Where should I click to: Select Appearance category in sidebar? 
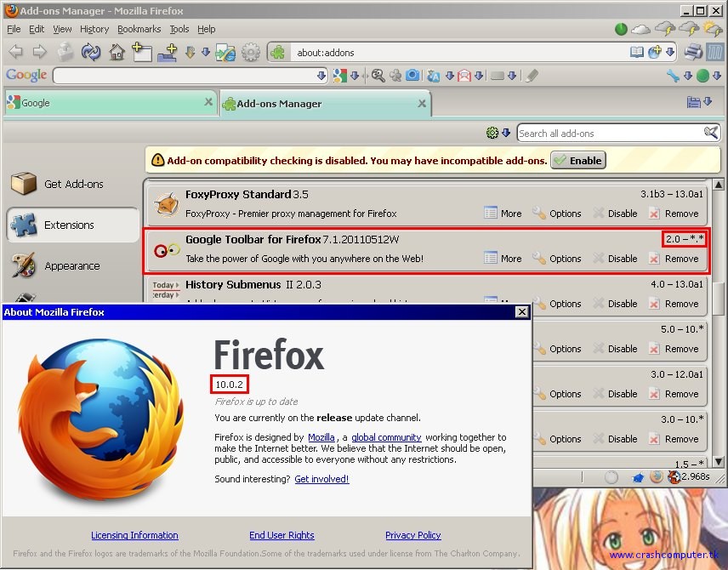click(73, 265)
